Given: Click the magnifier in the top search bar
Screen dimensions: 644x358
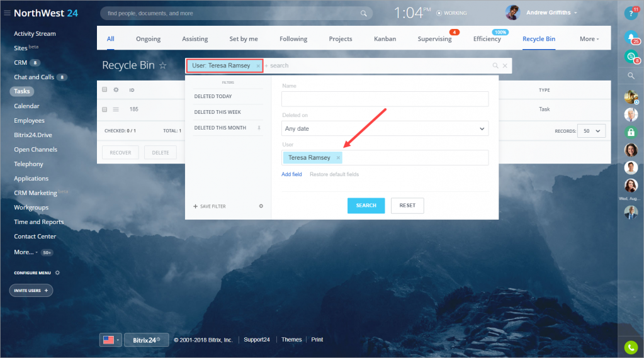Looking at the screenshot, I should [x=363, y=14].
